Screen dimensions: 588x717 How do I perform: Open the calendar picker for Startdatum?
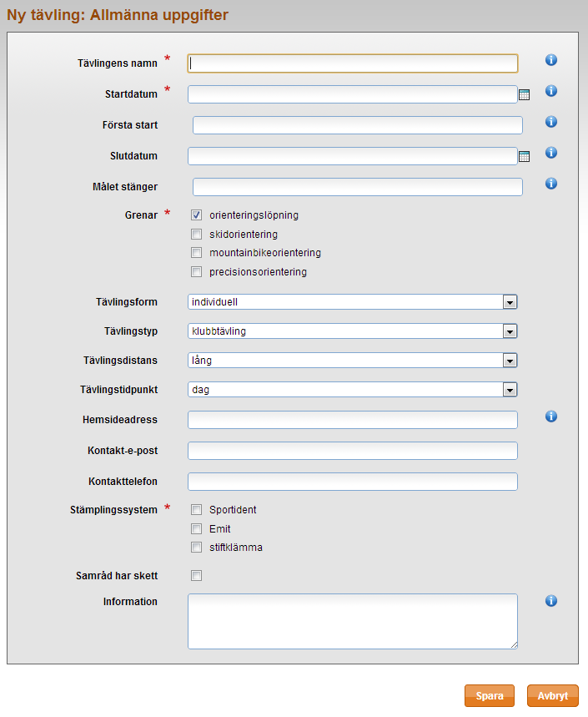pyautogui.click(x=524, y=94)
